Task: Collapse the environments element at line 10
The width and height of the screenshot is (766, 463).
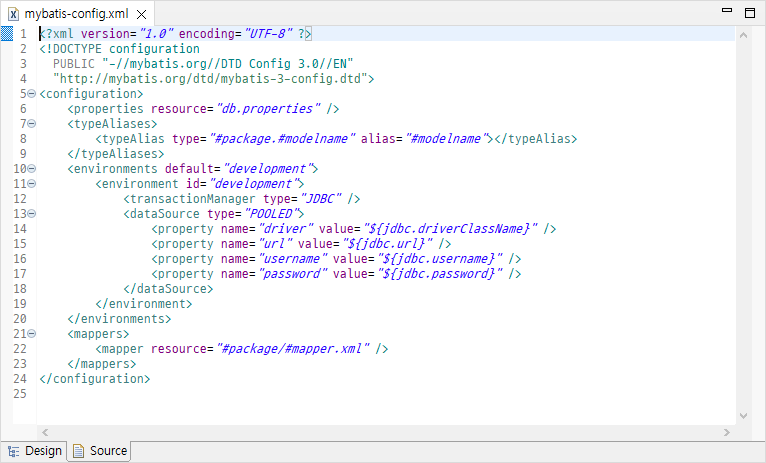Action: (x=32, y=168)
